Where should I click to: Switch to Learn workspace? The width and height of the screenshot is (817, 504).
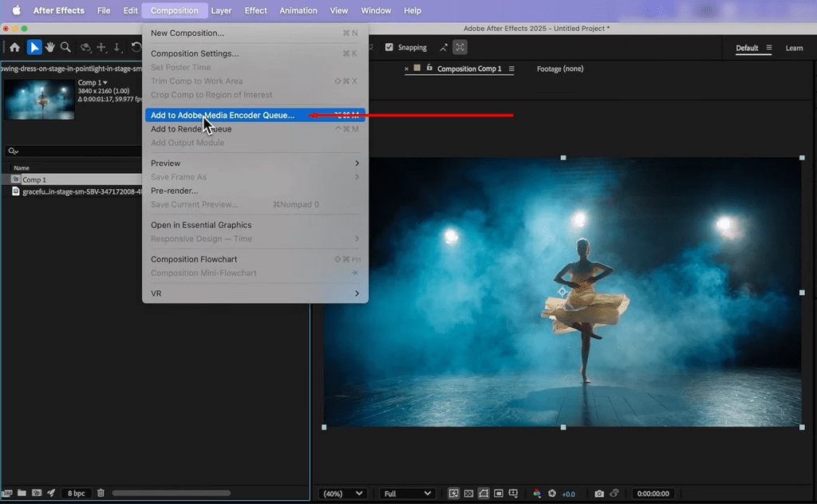tap(794, 48)
